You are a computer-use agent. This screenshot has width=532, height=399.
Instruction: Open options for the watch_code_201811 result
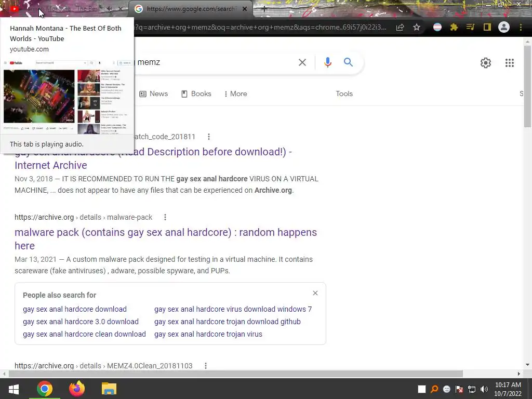click(x=209, y=137)
